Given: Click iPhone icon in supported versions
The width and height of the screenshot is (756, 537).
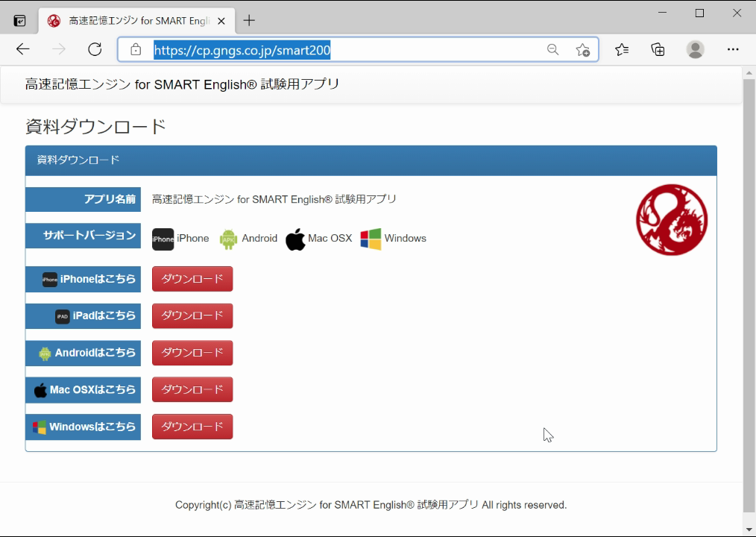Looking at the screenshot, I should coord(163,239).
